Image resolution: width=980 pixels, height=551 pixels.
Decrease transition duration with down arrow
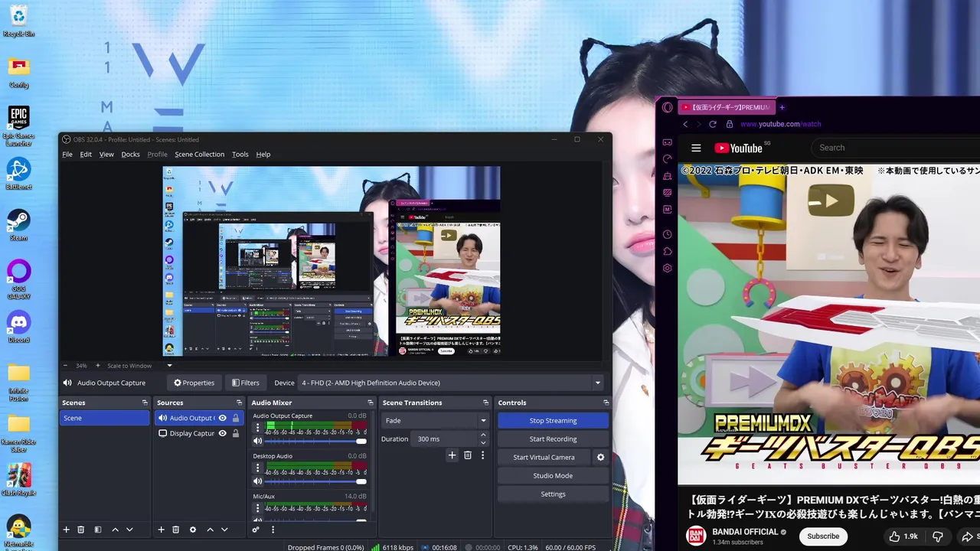point(483,442)
